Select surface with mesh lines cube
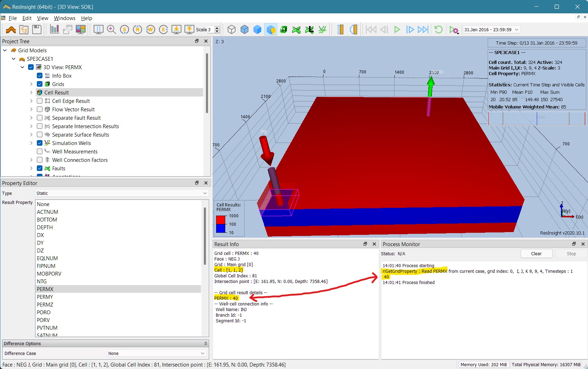Image resolution: width=588 pixels, height=369 pixels. pos(245,30)
